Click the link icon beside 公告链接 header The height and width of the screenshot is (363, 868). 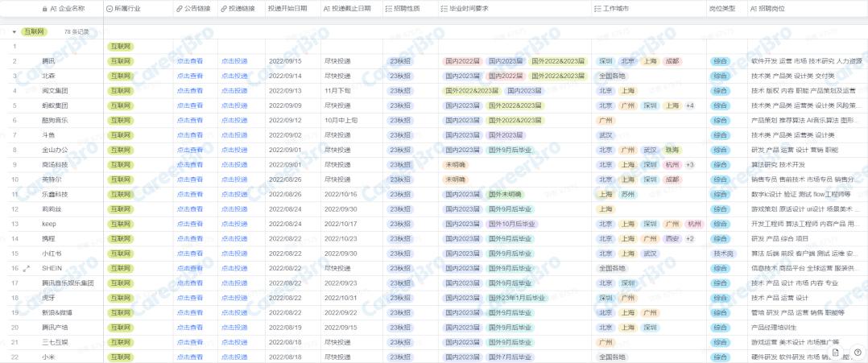[x=180, y=9]
